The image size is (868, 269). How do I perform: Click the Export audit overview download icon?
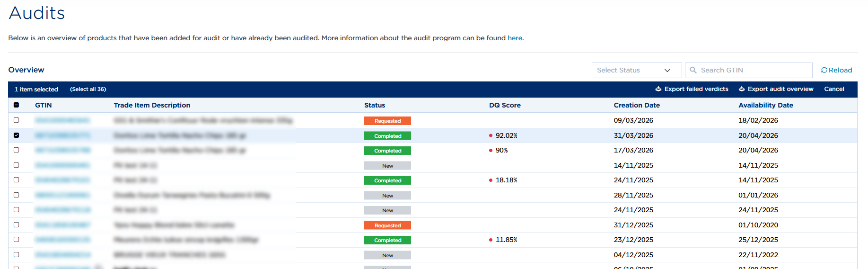pyautogui.click(x=742, y=89)
